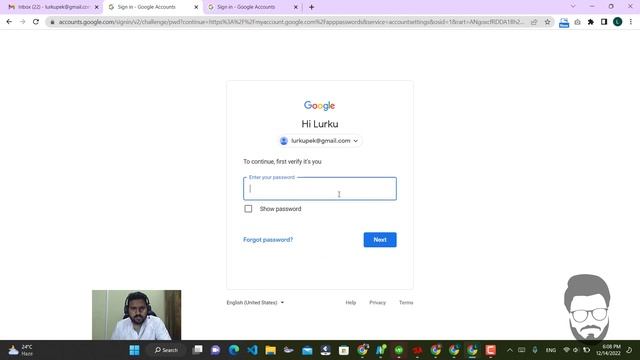Click the Next button
The image size is (640, 360).
[380, 240]
